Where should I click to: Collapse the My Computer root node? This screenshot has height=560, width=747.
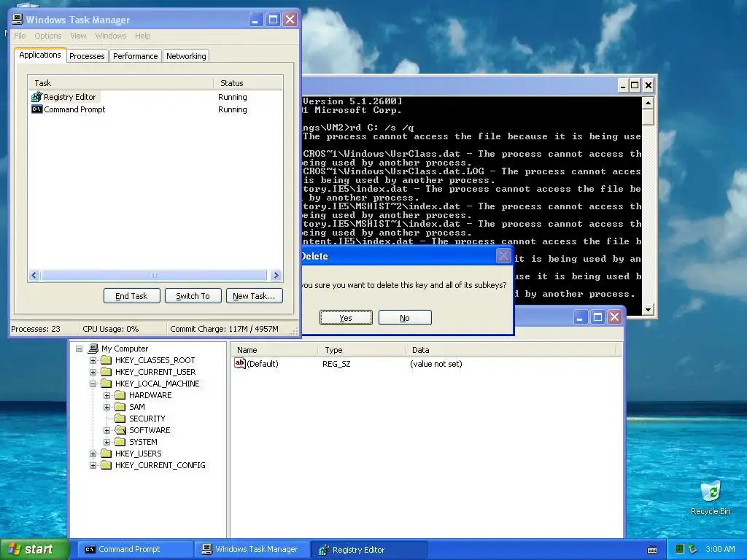tap(79, 349)
